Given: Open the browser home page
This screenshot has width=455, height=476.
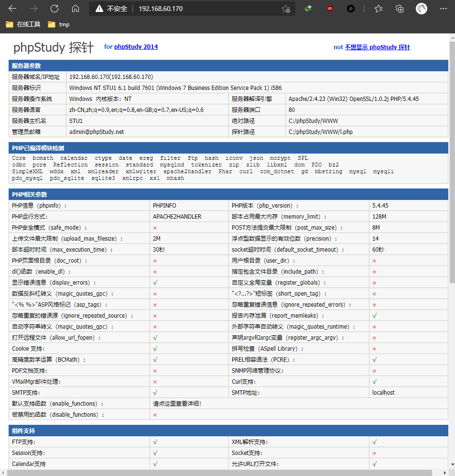Looking at the screenshot, I should pos(75,9).
